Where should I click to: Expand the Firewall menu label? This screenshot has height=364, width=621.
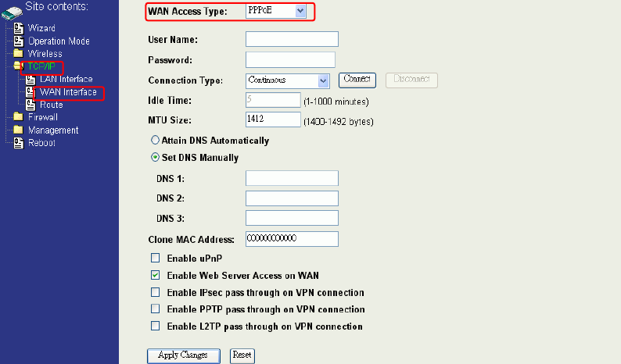[43, 117]
